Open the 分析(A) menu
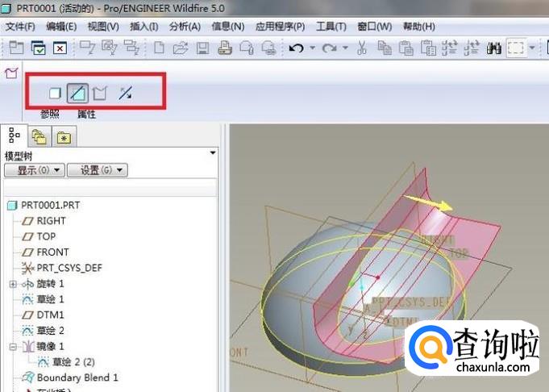This screenshot has width=549, height=392. pos(185,27)
